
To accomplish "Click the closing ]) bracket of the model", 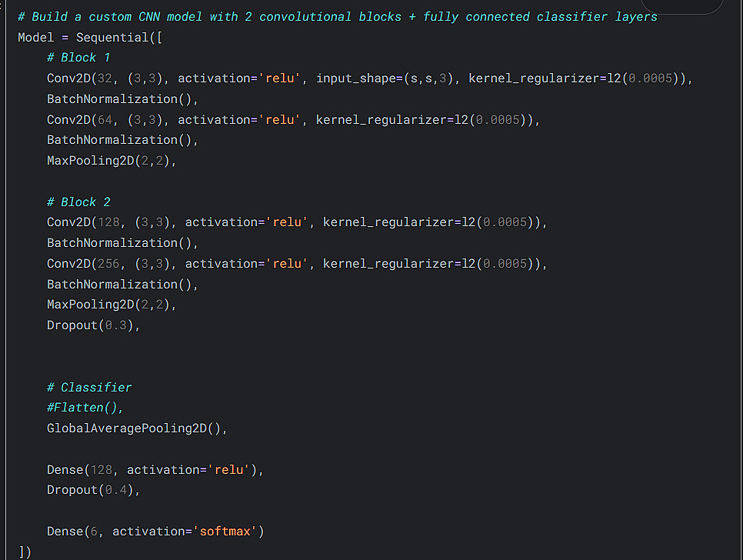I will coord(25,551).
